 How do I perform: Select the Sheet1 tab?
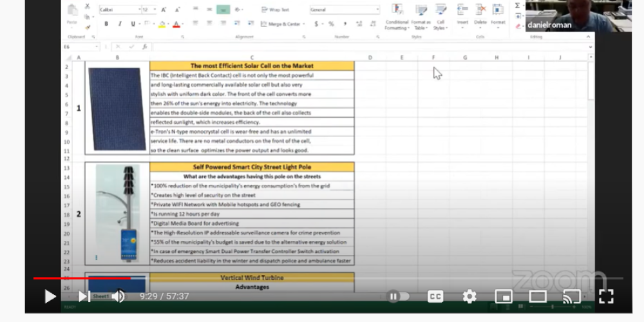coord(100,296)
